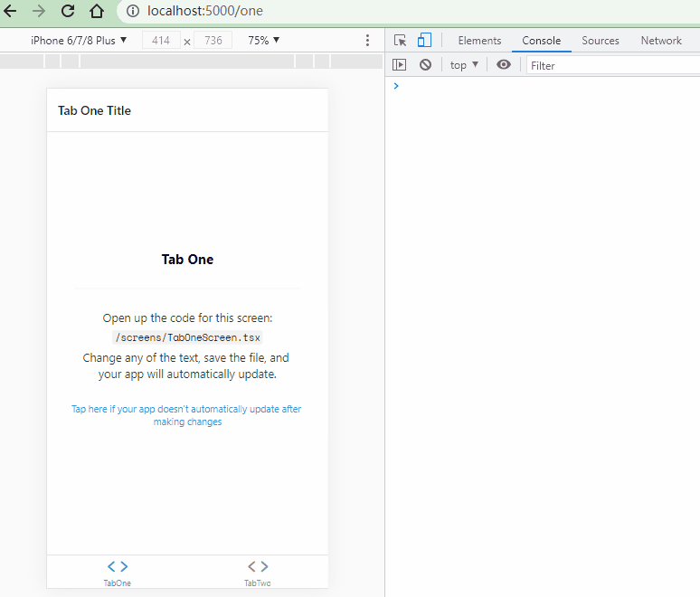Screen dimensions: 700x597
Task: Click the device media query breakpoint bar
Action: coord(192,61)
